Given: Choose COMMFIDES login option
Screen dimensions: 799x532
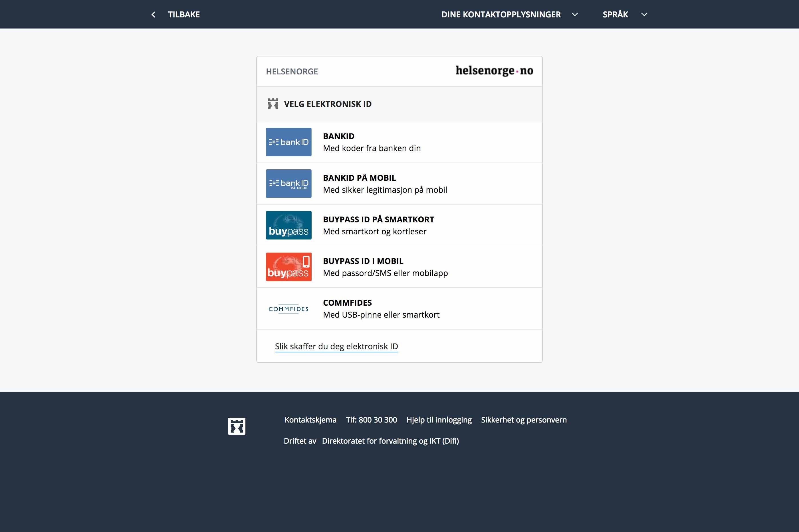Looking at the screenshot, I should [x=399, y=308].
